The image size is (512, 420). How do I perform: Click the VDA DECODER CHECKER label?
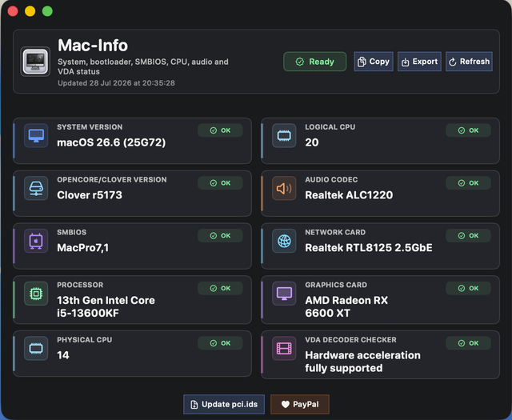pyautogui.click(x=350, y=340)
